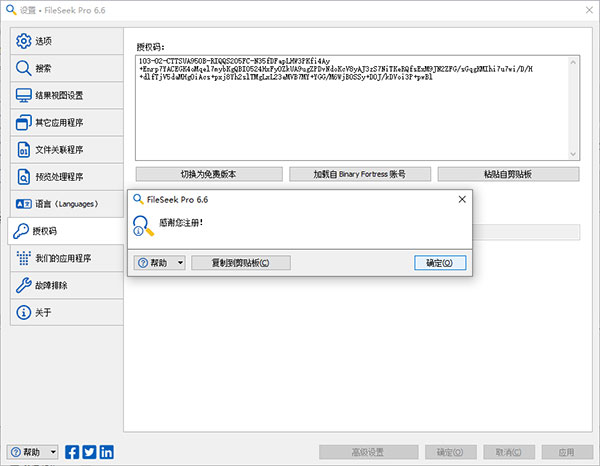Viewport: 600px width, 466px height.
Task: Click the magnifier icon in the dialog title
Action: 138,199
